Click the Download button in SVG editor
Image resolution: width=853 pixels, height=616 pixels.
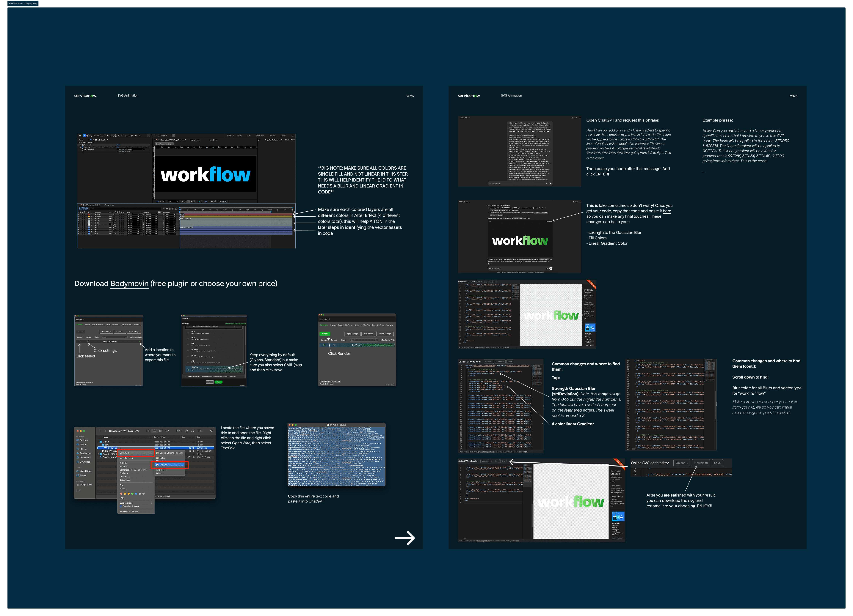click(x=701, y=463)
